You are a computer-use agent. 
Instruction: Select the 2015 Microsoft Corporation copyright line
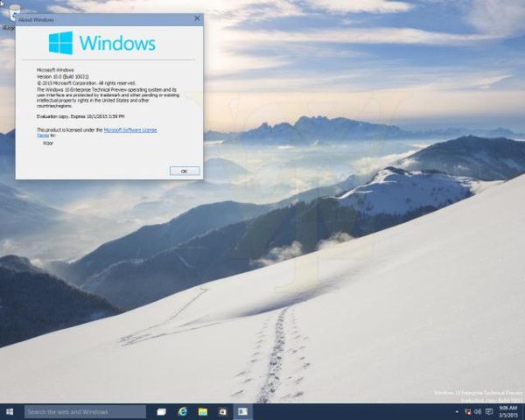[86, 83]
